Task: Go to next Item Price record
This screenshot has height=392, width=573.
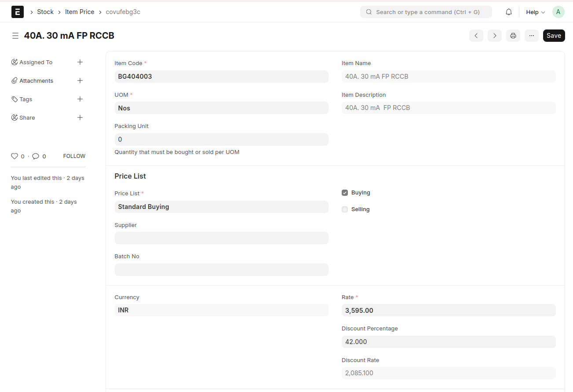Action: click(494, 36)
